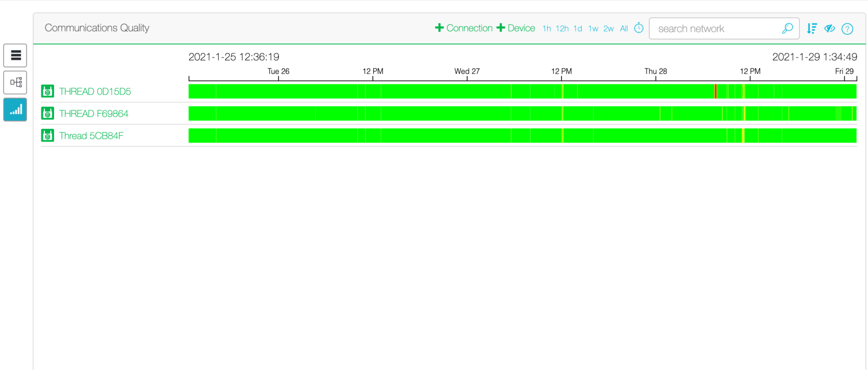Add a new Device

click(516, 28)
